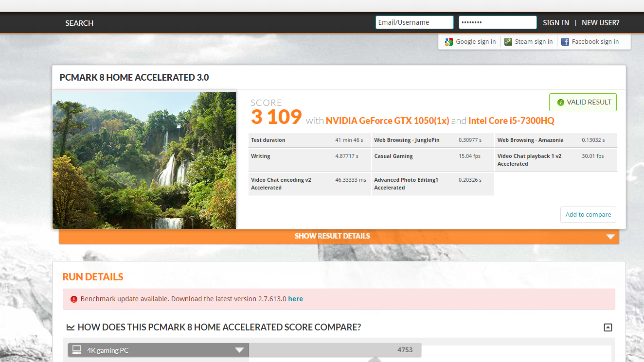
Task: Collapse the score comparison section
Action: (x=608, y=328)
